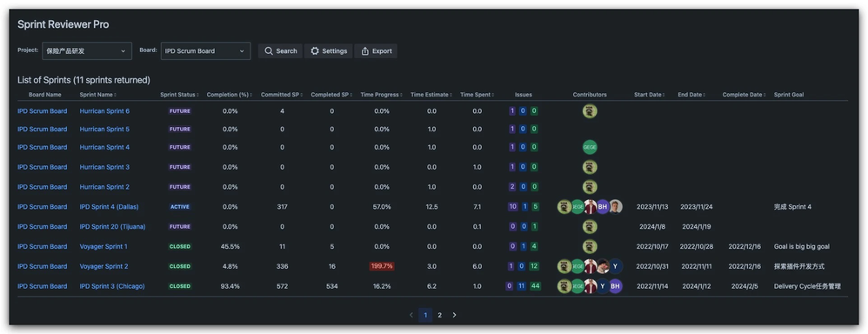Go to pagination page 2

439,315
